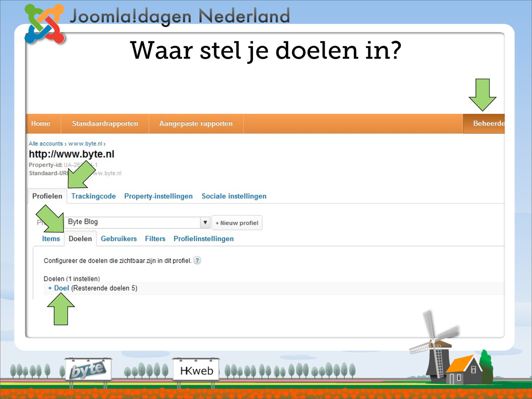Click the Property-id label text
The width and height of the screenshot is (532, 399).
click(x=46, y=165)
